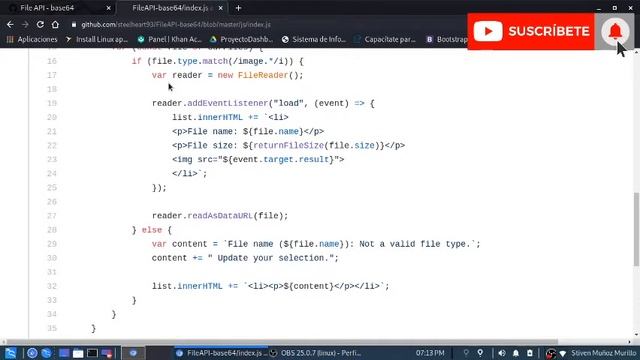This screenshot has width=640, height=360.
Task: Open the taskbar applications menu icon
Action: click(10, 353)
